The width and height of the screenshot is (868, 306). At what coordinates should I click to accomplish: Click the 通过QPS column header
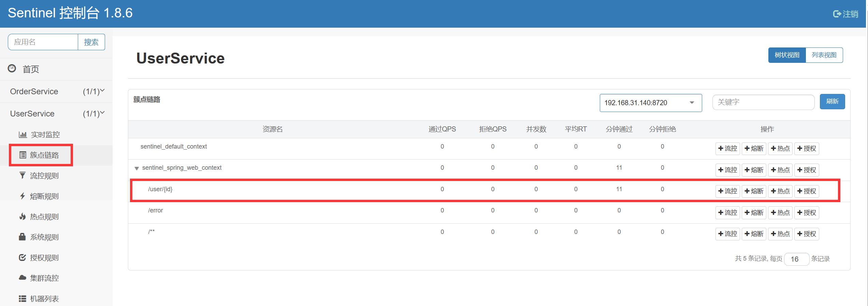442,129
